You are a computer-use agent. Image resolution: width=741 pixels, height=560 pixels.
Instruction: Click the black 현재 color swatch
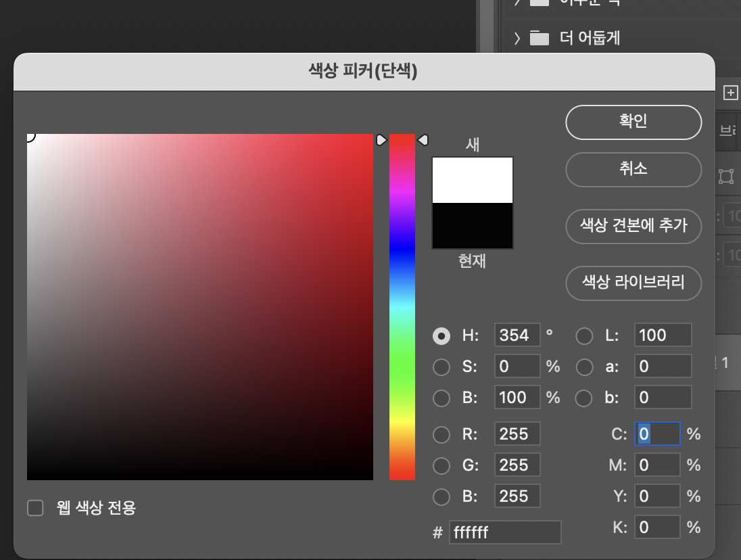(x=472, y=227)
